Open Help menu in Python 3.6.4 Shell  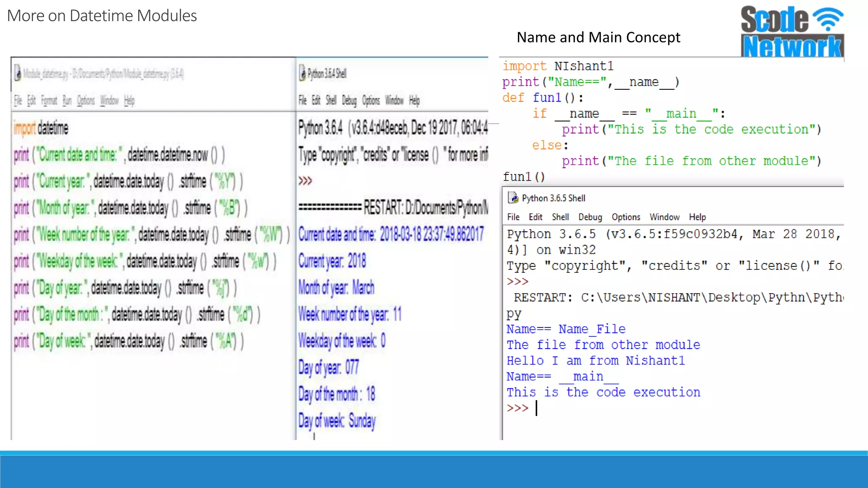click(x=415, y=100)
